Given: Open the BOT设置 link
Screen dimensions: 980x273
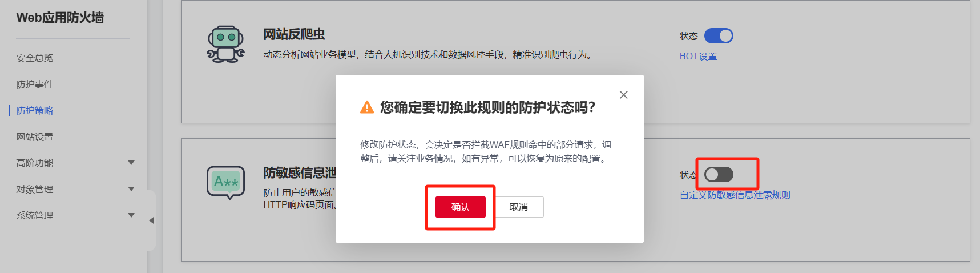Looking at the screenshot, I should [x=698, y=56].
